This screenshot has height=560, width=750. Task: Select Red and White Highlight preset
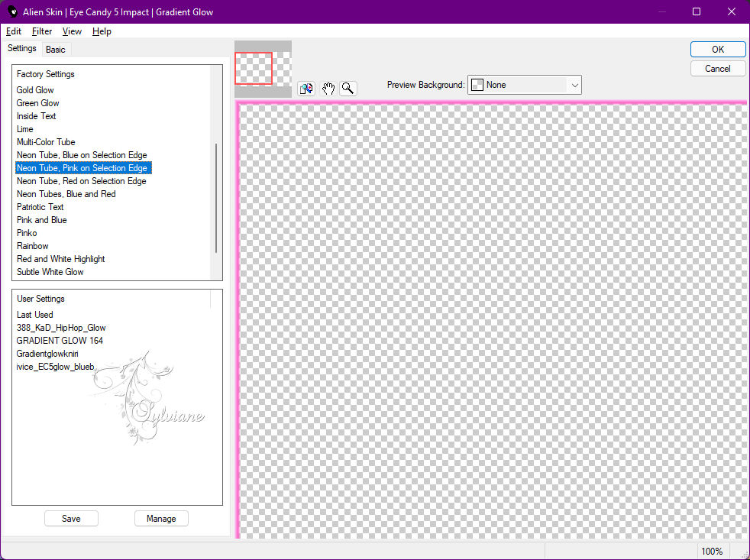(x=61, y=258)
